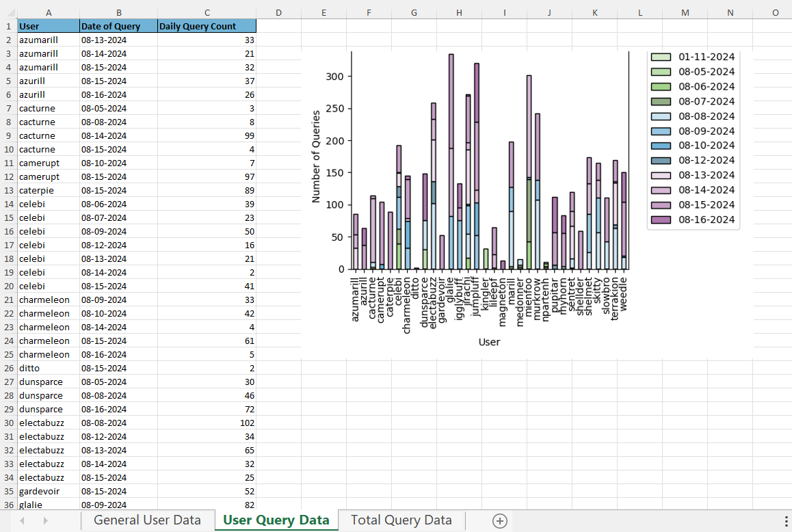Select column C header

[x=207, y=12]
